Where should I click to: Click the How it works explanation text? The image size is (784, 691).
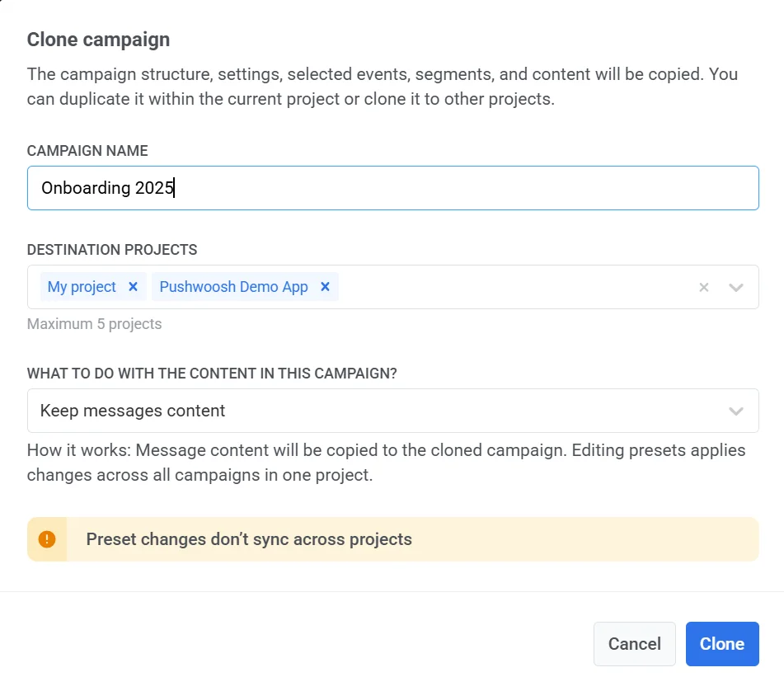point(386,463)
